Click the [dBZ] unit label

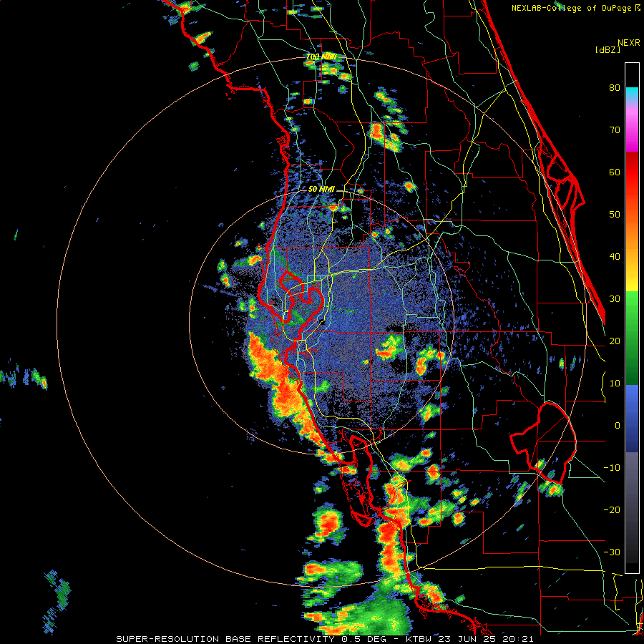(608, 50)
